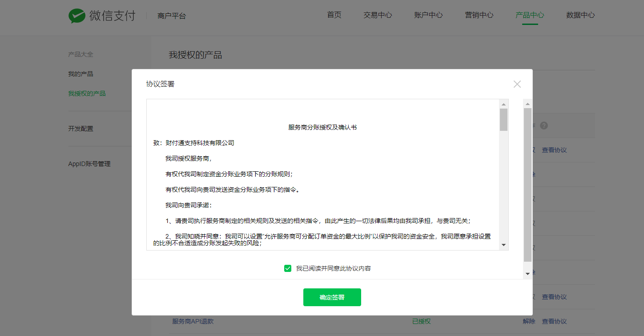Open 我的产品 in sidebar
This screenshot has width=644, height=336.
(80, 74)
